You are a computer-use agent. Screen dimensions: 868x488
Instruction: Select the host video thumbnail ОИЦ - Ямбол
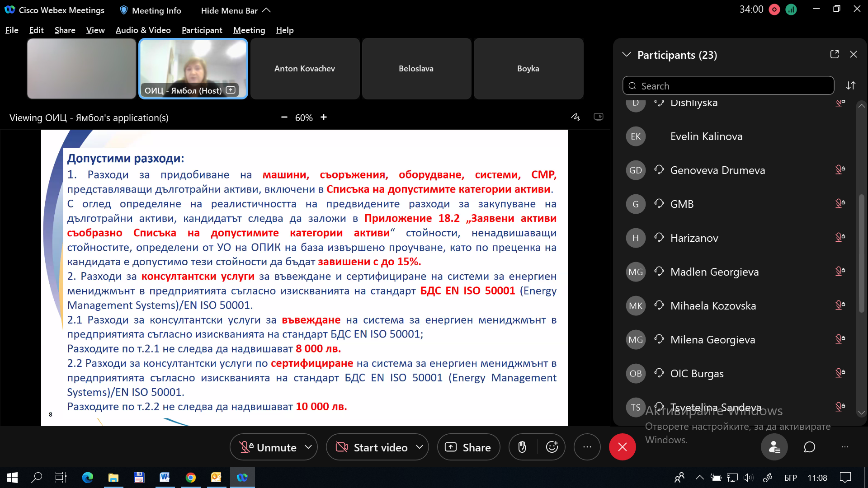coord(193,68)
